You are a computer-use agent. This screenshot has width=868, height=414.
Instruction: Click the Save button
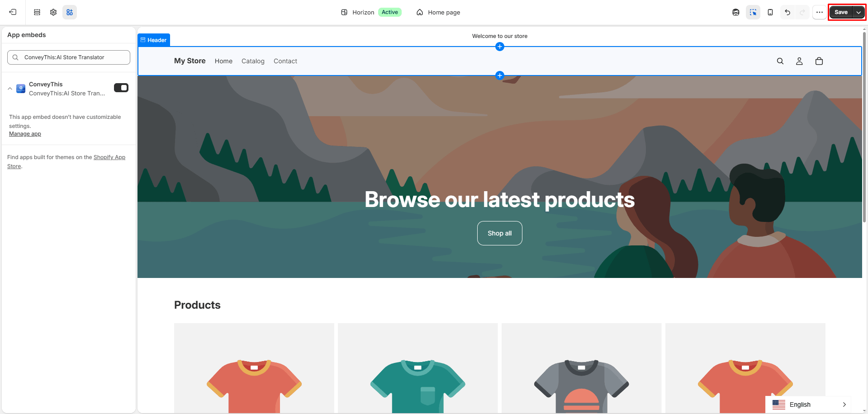841,12
